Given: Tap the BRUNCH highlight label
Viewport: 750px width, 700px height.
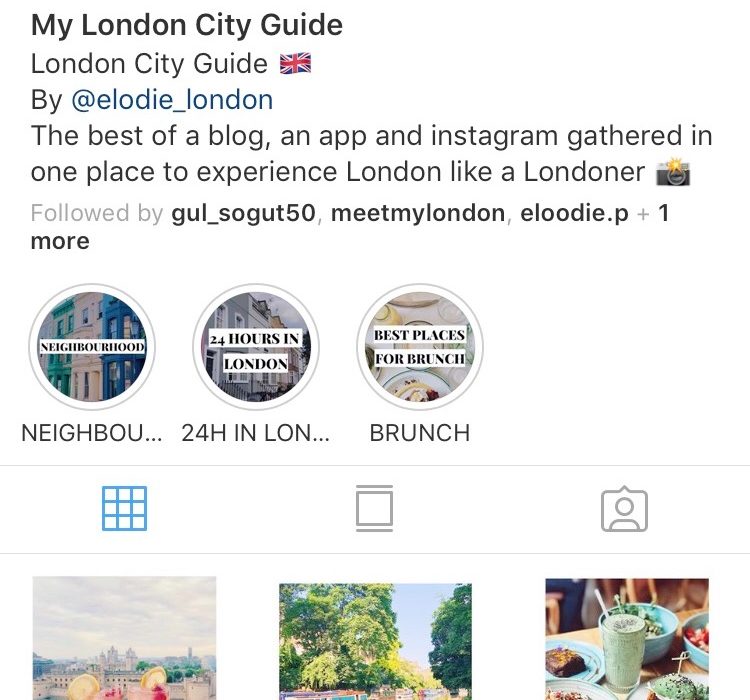Looking at the screenshot, I should (419, 433).
